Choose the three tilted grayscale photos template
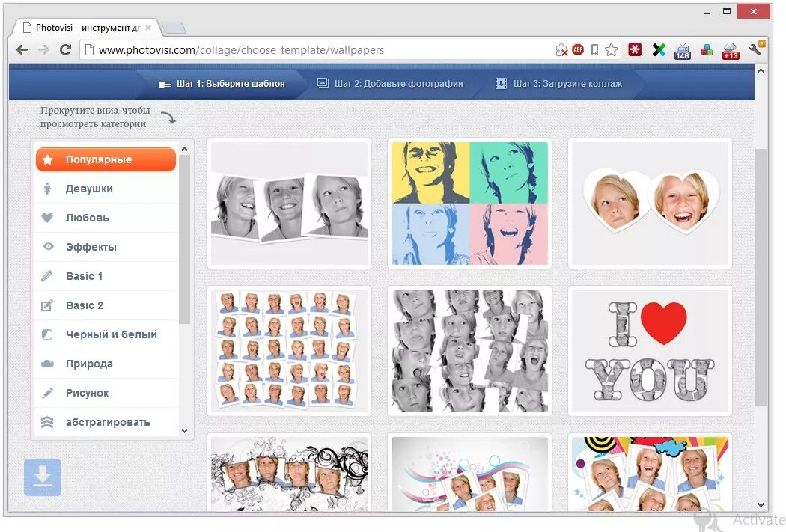The height and width of the screenshot is (532, 786). (289, 204)
